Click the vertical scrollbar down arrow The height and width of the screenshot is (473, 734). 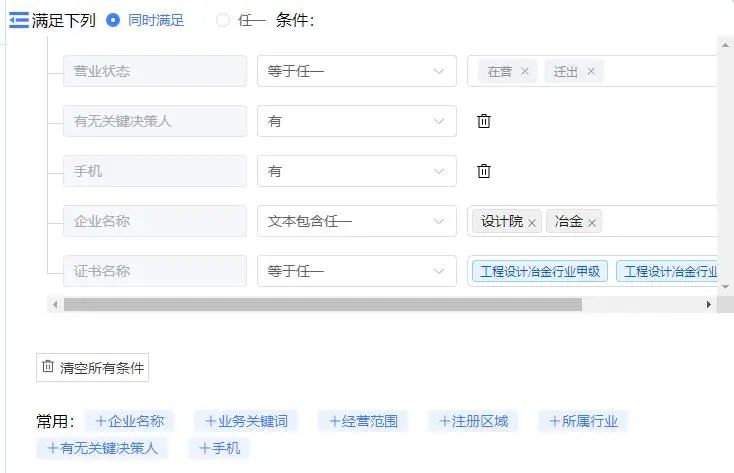[725, 286]
